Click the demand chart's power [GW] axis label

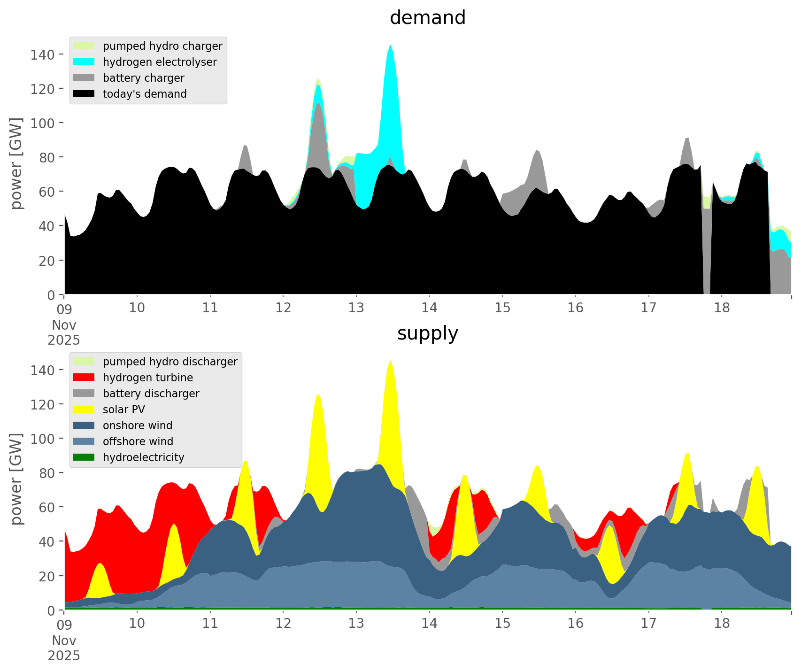(x=16, y=163)
